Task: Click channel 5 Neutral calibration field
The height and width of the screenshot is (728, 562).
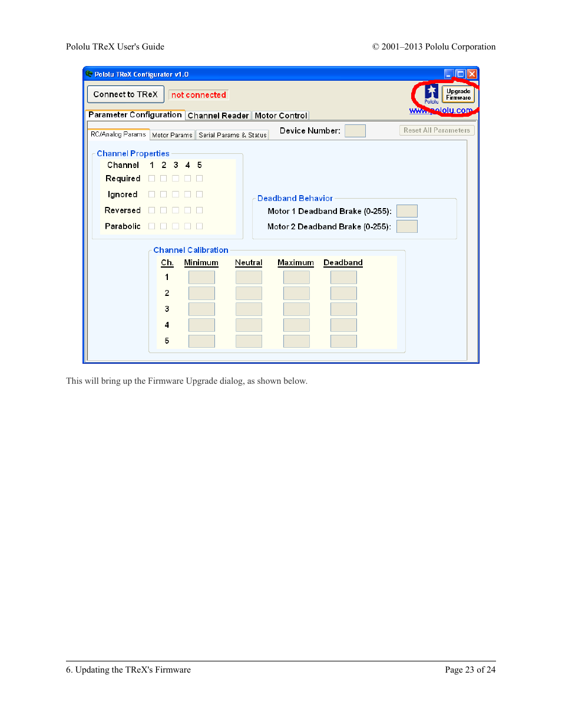Action: coord(249,341)
